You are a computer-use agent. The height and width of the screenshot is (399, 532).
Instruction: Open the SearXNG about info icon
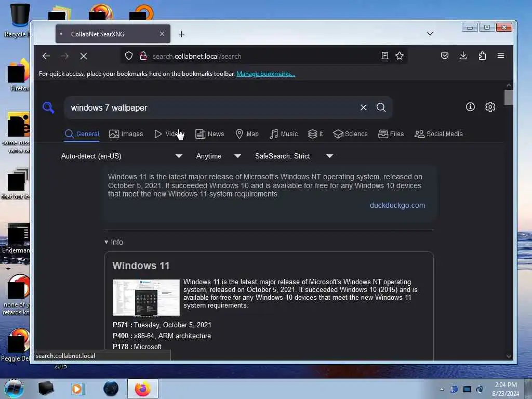470,107
